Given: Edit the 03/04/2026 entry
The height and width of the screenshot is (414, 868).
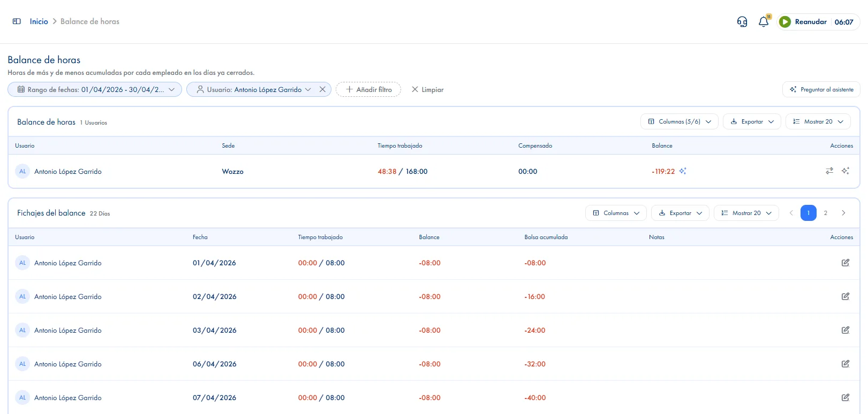Looking at the screenshot, I should [846, 330].
